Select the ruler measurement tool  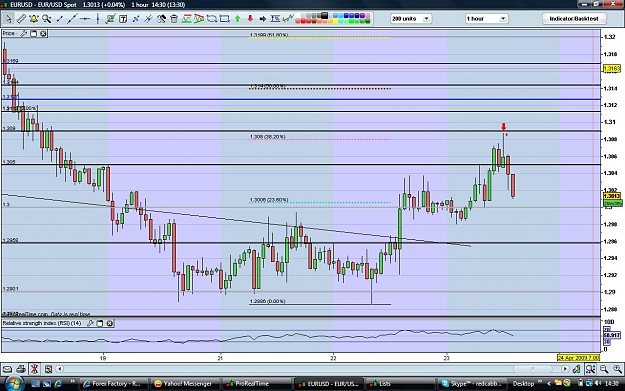[21, 19]
